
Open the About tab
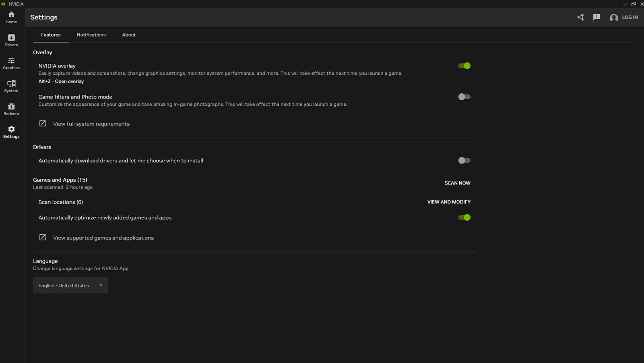click(128, 35)
